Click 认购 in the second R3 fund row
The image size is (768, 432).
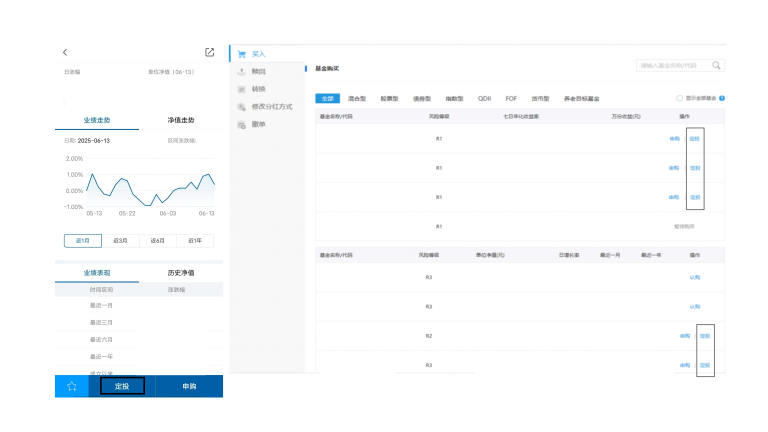pos(695,307)
